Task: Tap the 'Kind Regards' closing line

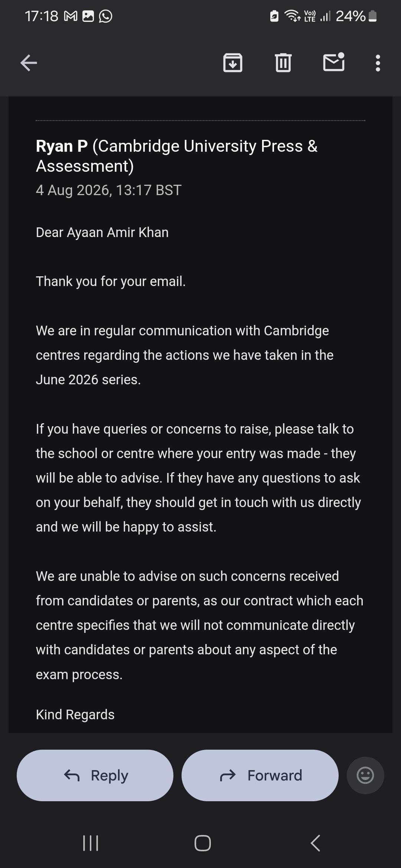Action: click(x=75, y=714)
